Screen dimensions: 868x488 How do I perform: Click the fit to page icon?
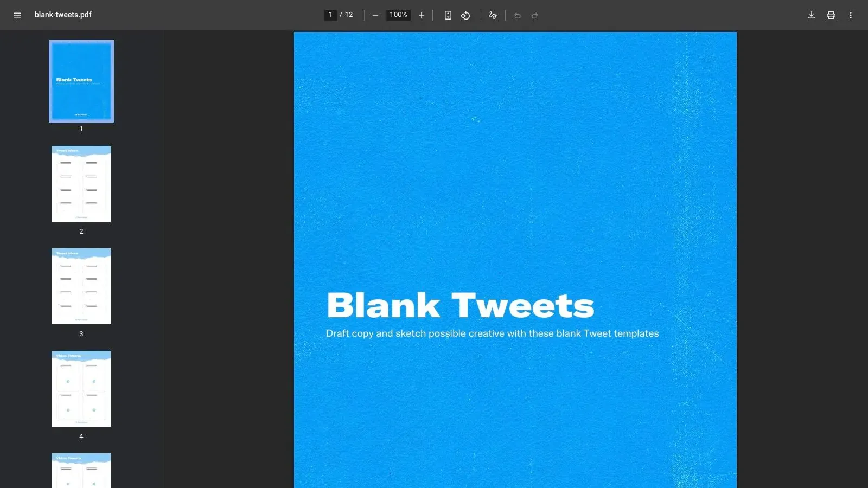click(448, 15)
